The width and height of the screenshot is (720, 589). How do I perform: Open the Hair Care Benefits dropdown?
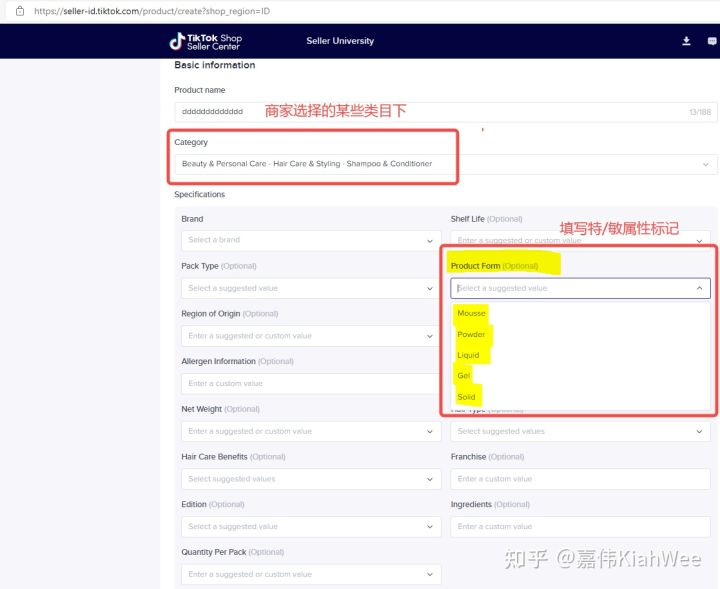311,479
